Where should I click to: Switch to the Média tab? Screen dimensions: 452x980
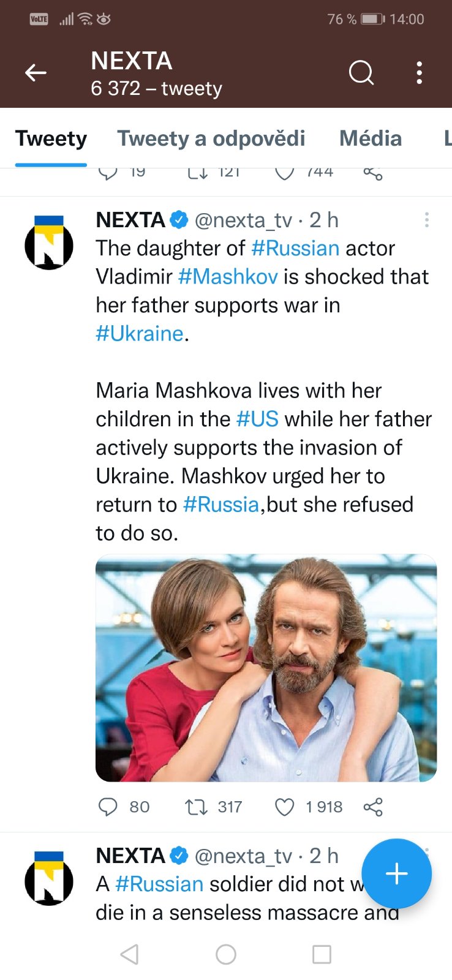371,138
